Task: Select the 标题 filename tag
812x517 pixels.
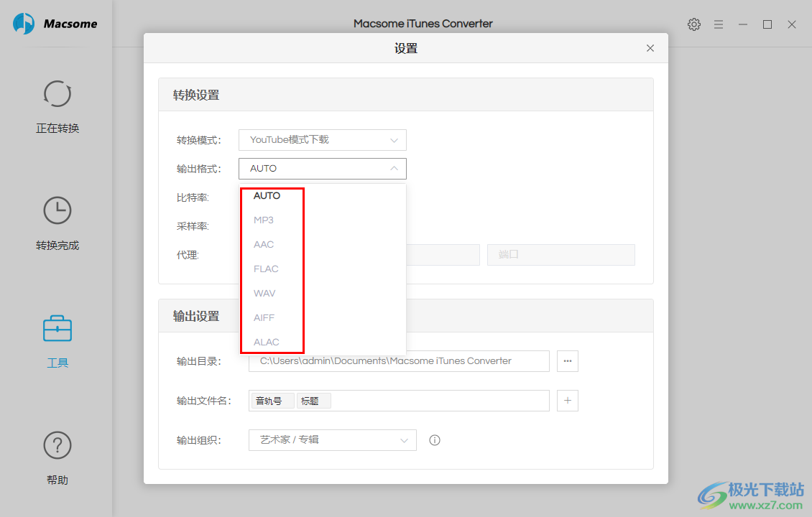Action: point(314,401)
